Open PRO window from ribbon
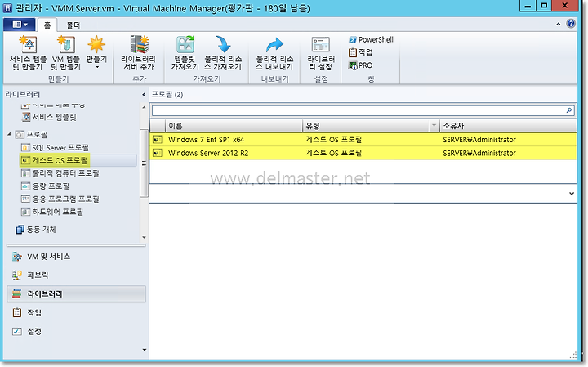 361,65
